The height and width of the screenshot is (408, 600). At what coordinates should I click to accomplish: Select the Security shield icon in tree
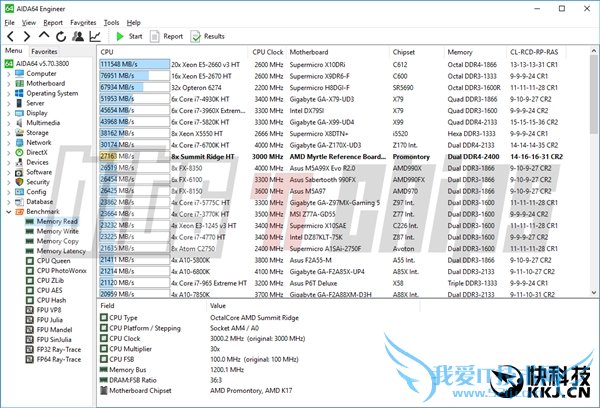[19, 182]
